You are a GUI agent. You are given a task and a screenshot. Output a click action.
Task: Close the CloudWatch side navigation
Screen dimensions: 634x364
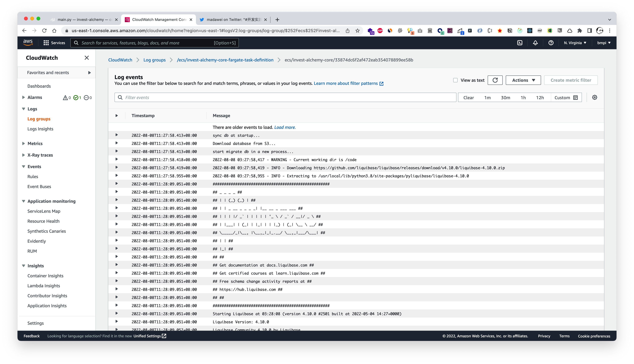[87, 58]
